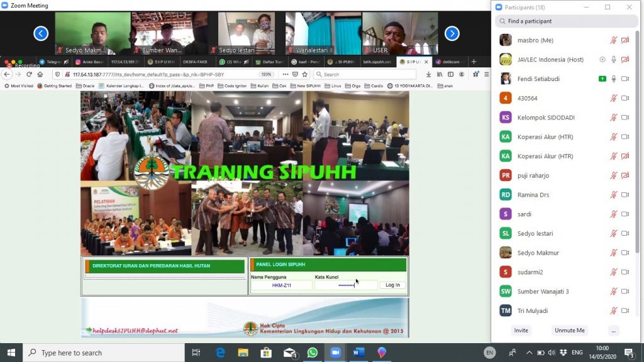This screenshot has height=362, width=644.
Task: Open Task View on taskbar
Action: [196, 353]
